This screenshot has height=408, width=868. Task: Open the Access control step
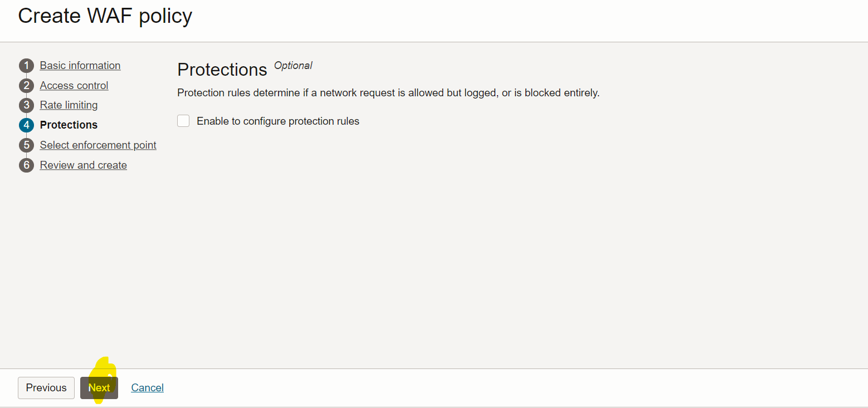(74, 85)
